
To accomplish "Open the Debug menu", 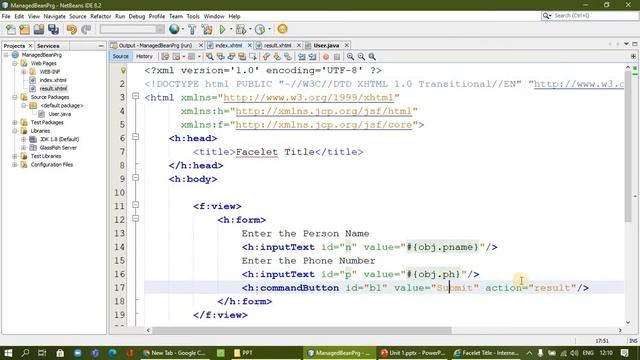I will pos(137,16).
